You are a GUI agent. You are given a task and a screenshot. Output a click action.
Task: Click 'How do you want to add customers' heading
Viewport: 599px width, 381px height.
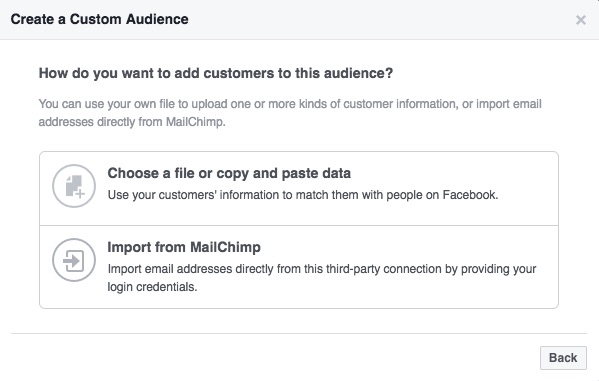(216, 73)
